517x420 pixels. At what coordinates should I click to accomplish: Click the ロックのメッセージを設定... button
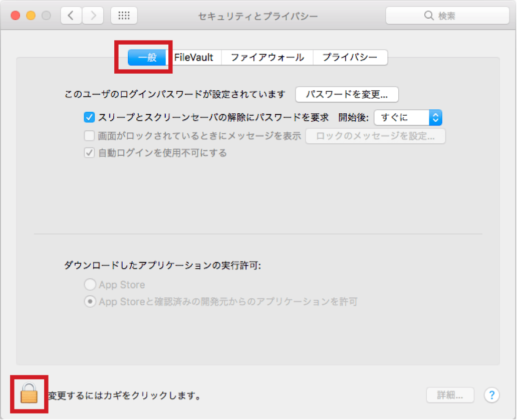click(375, 136)
